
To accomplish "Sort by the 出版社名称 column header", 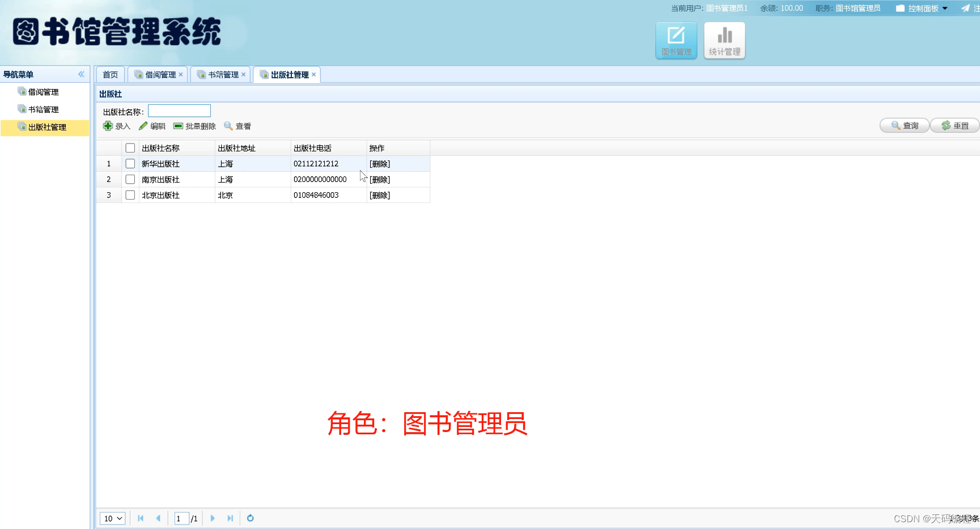I will pyautogui.click(x=177, y=148).
